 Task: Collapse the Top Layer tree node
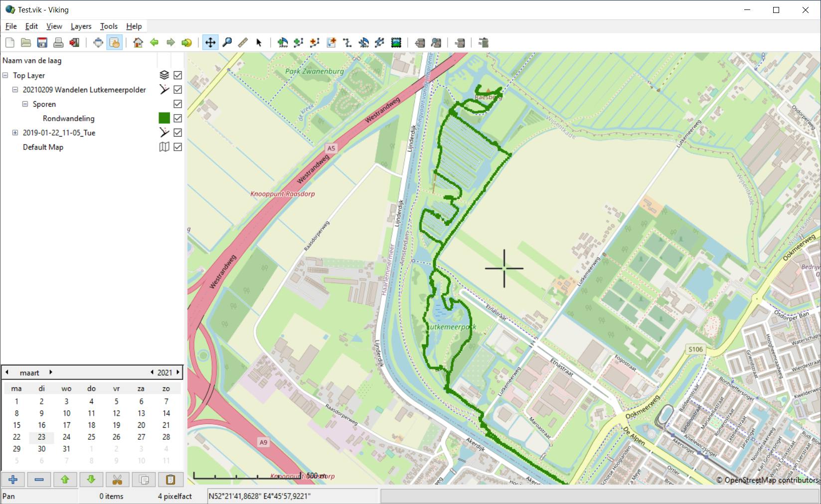tap(5, 75)
